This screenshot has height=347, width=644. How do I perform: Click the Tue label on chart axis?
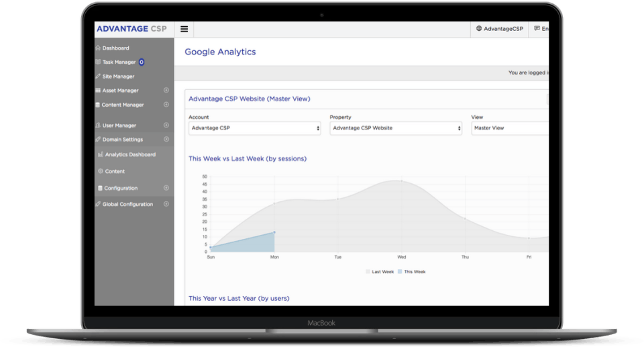click(337, 257)
